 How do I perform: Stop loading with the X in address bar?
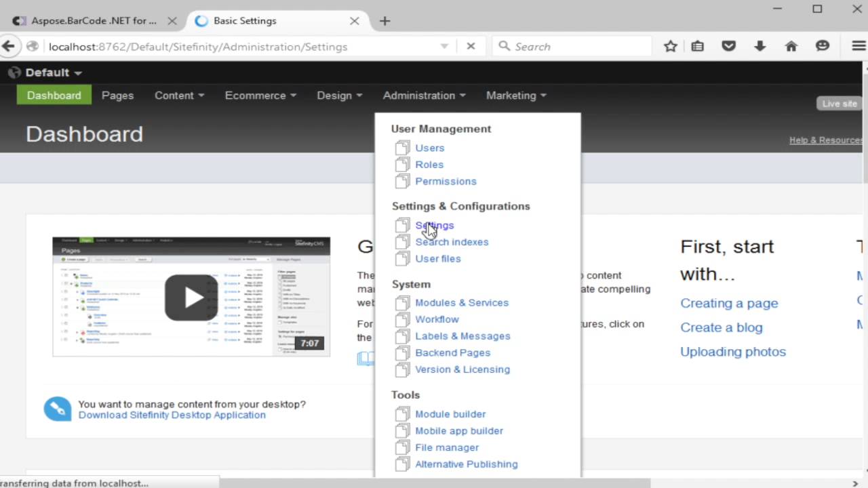[471, 46]
